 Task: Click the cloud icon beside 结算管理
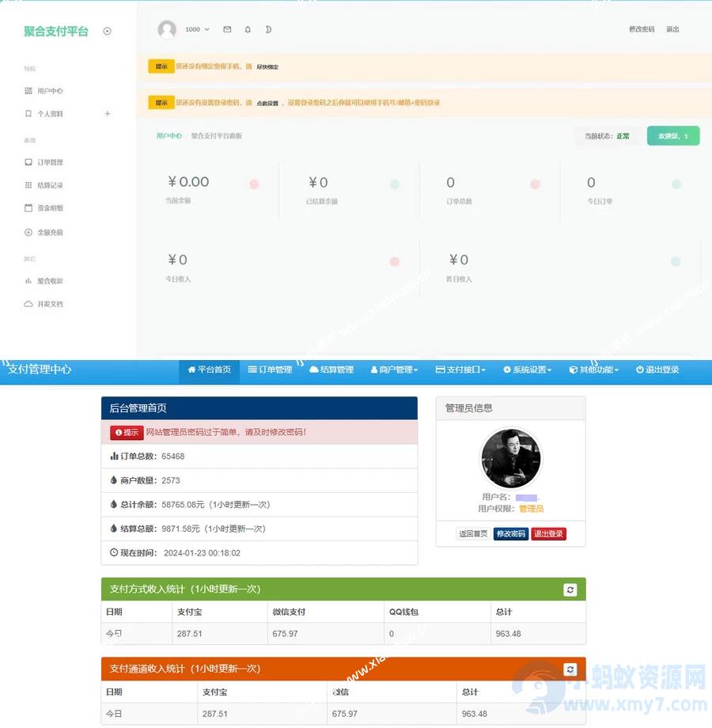[x=314, y=370]
